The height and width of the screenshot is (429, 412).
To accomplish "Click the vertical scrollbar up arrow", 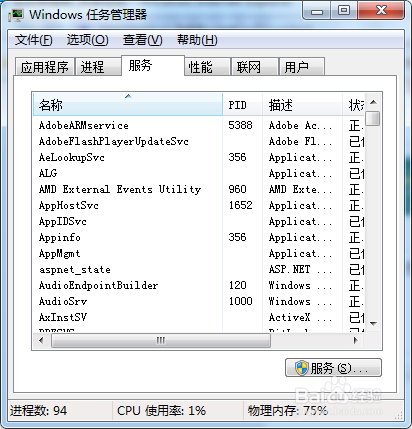I will coord(373,102).
